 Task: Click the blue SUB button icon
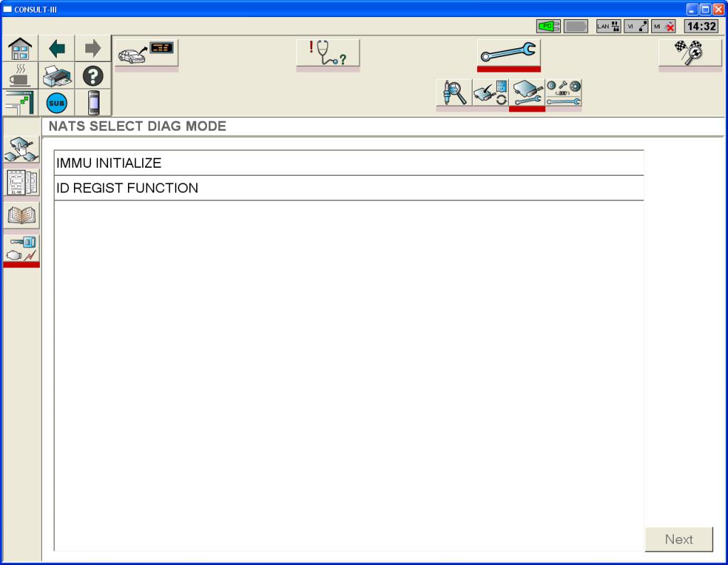coord(56,103)
